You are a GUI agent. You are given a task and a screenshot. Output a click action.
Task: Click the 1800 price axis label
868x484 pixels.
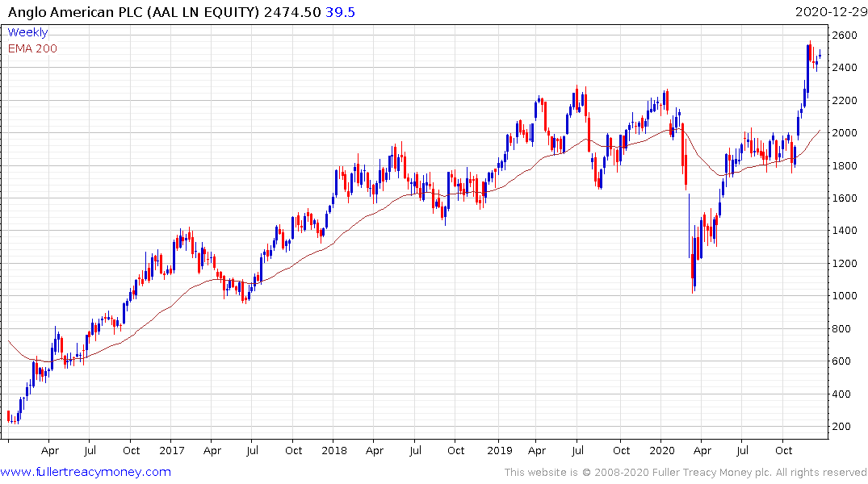click(845, 166)
